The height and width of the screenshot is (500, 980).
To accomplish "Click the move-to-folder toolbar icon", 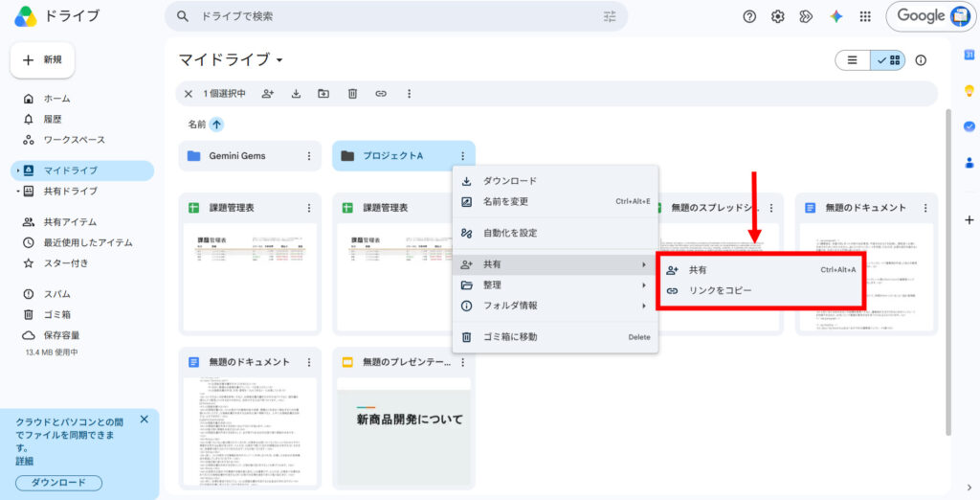I will tap(323, 94).
